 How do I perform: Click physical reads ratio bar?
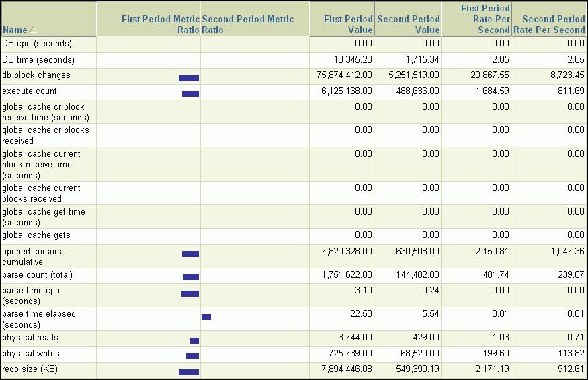[194, 340]
